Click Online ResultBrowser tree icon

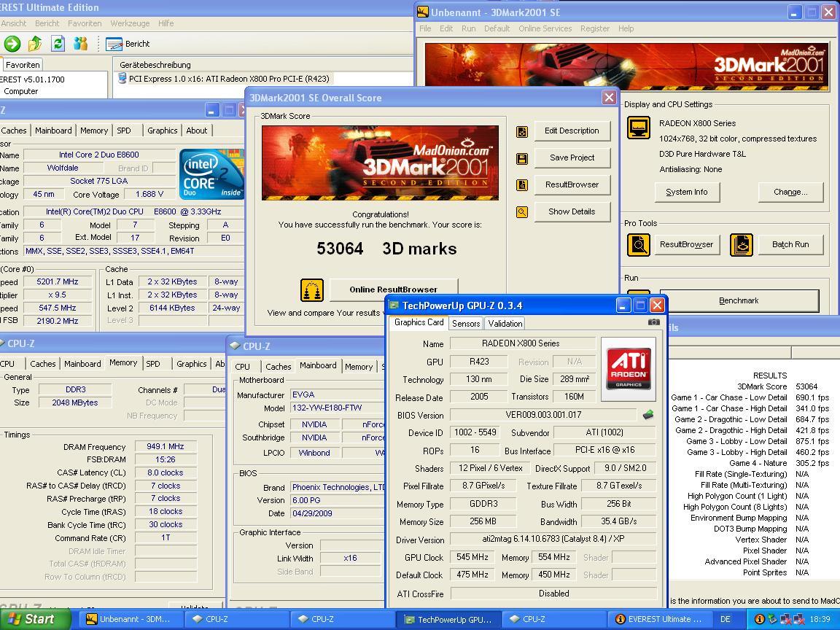[x=312, y=289]
